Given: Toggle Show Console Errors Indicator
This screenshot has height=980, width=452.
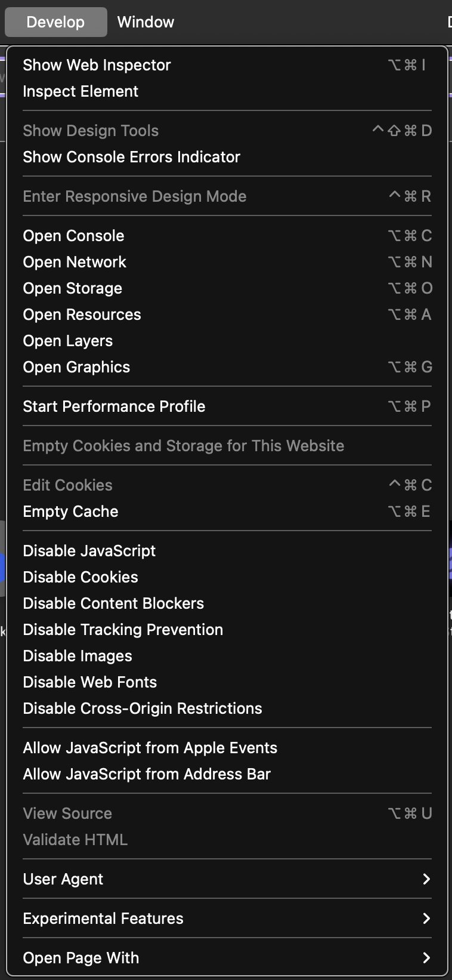Looking at the screenshot, I should point(131,157).
